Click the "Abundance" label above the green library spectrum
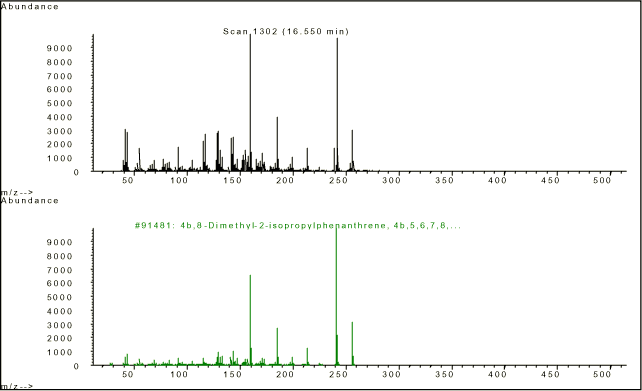 coord(29,201)
